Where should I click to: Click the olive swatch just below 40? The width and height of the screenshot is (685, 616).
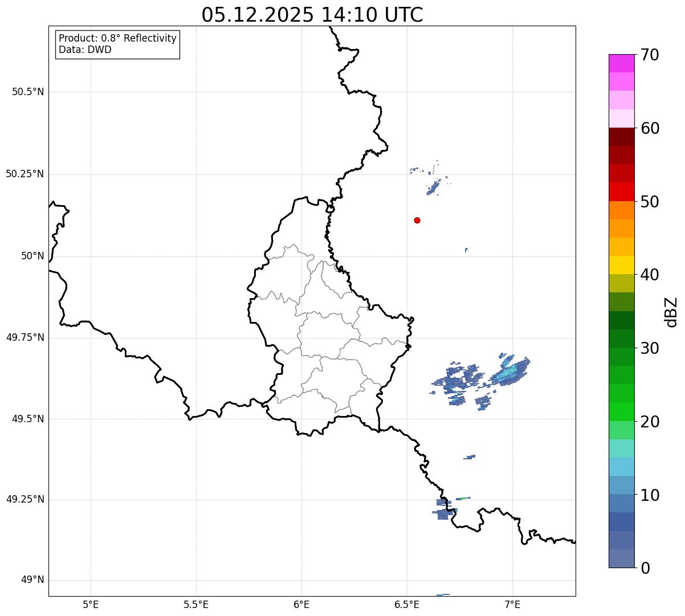coord(622,283)
